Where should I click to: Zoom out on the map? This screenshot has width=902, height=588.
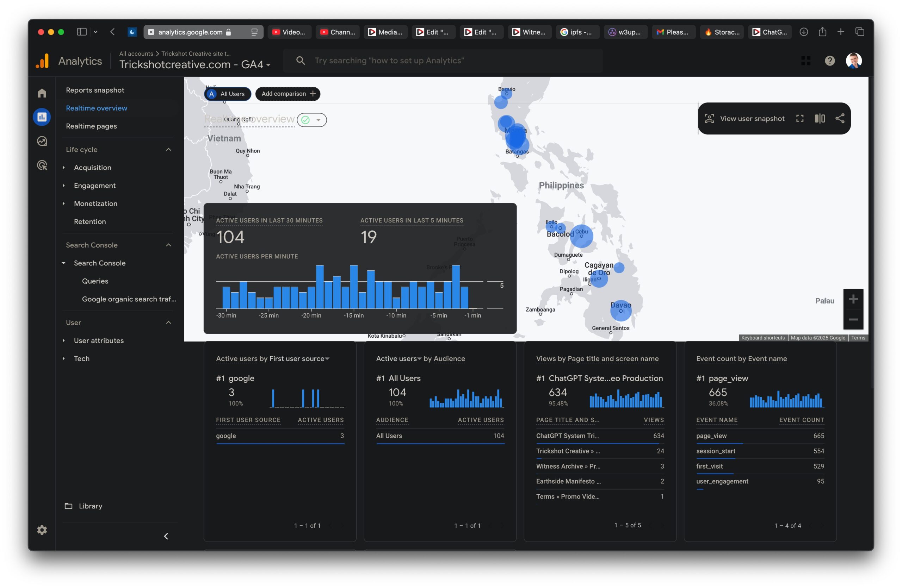(x=853, y=320)
